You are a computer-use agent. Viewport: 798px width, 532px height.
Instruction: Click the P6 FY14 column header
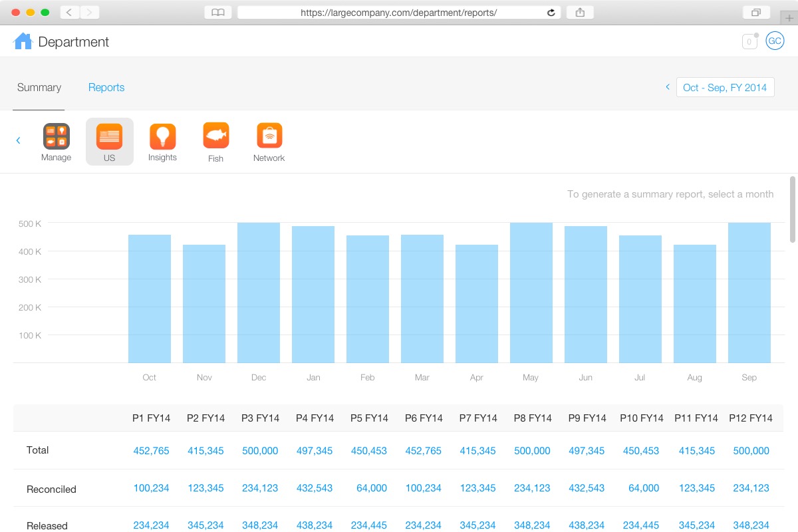(424, 418)
